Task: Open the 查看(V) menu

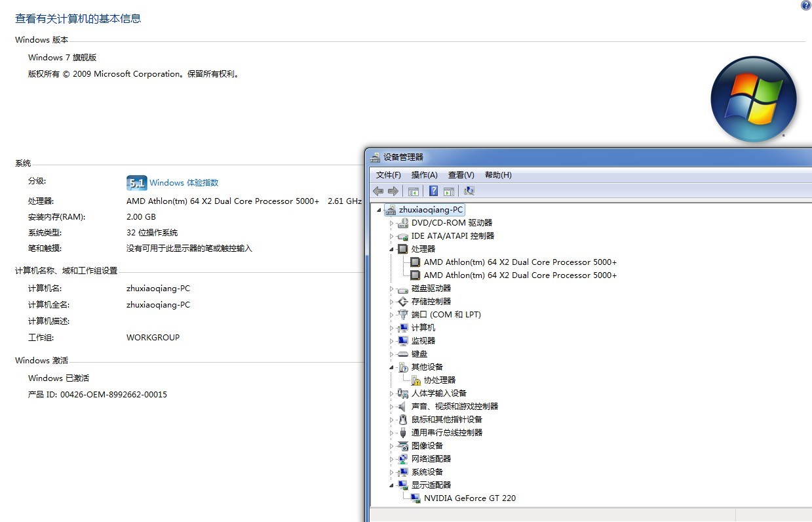Action: (x=461, y=175)
